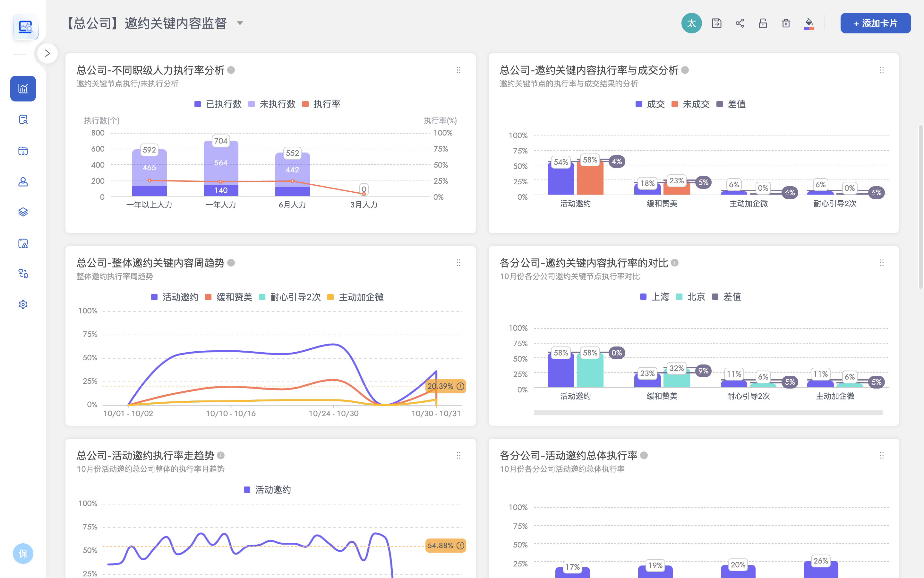The height and width of the screenshot is (578, 924).
Task: Click info icon beside 不同职级人力执行率分析 title
Action: pyautogui.click(x=231, y=70)
